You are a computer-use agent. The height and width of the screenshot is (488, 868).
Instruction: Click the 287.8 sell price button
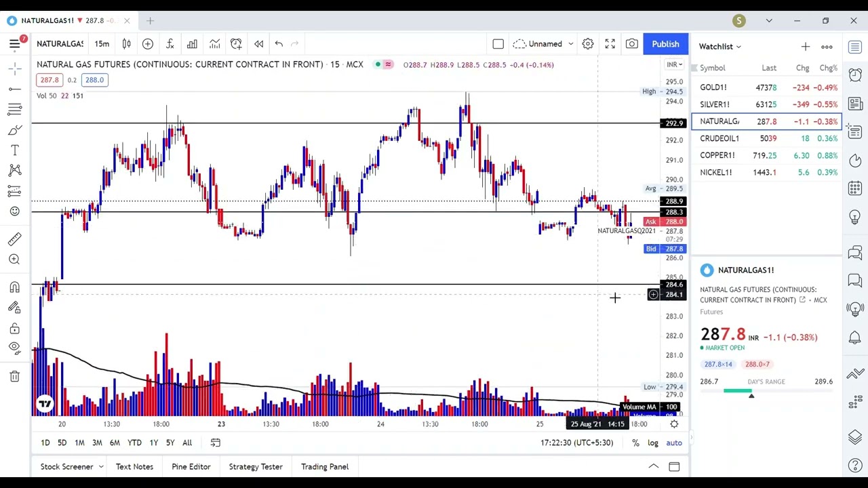pyautogui.click(x=50, y=80)
